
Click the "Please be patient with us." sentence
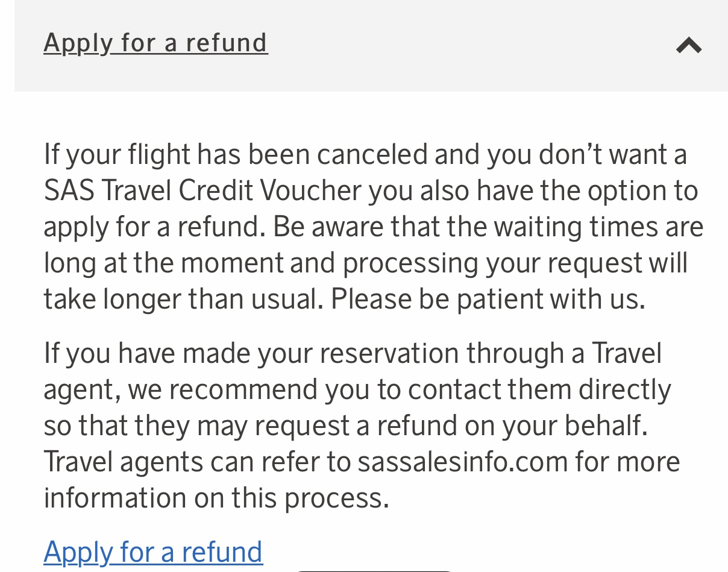coord(488,300)
